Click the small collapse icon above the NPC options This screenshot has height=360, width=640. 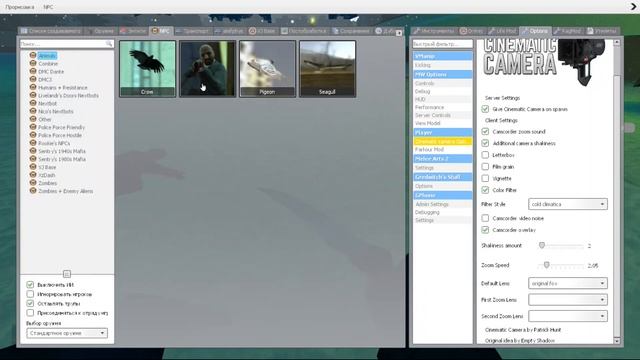pos(67,274)
